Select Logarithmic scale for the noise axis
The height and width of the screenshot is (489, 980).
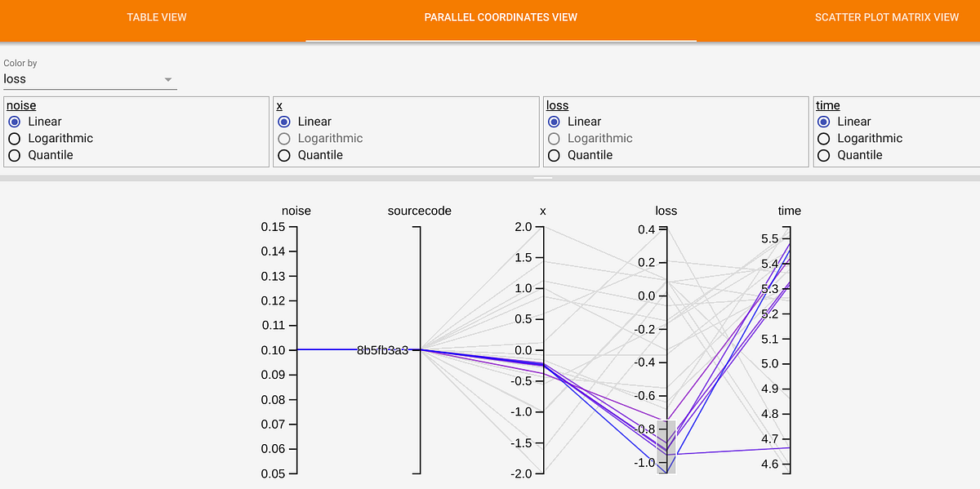[x=14, y=138]
